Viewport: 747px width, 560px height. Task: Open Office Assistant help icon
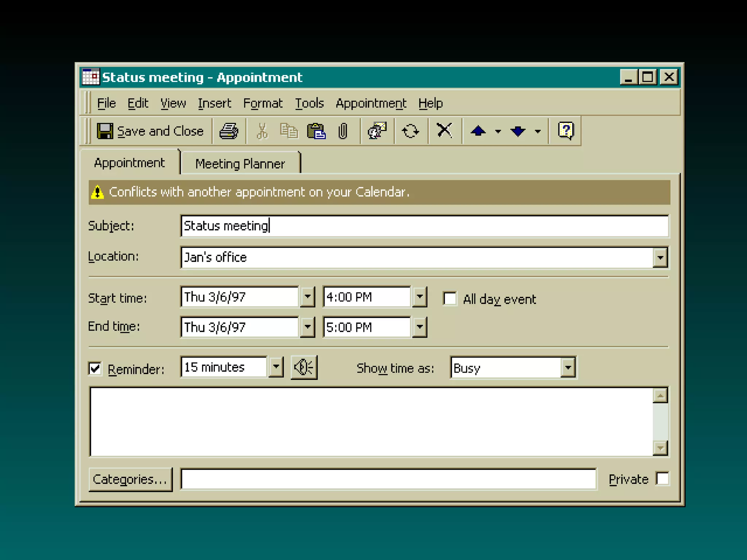point(566,131)
